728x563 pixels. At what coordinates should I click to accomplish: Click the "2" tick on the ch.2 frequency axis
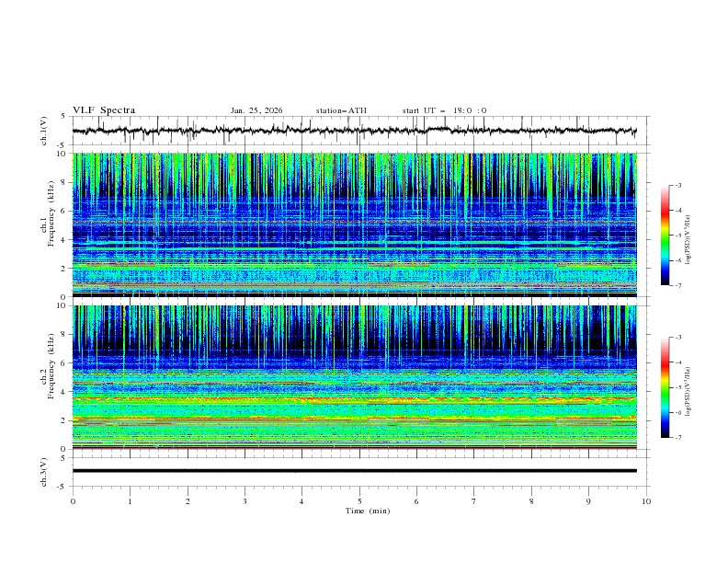point(65,420)
